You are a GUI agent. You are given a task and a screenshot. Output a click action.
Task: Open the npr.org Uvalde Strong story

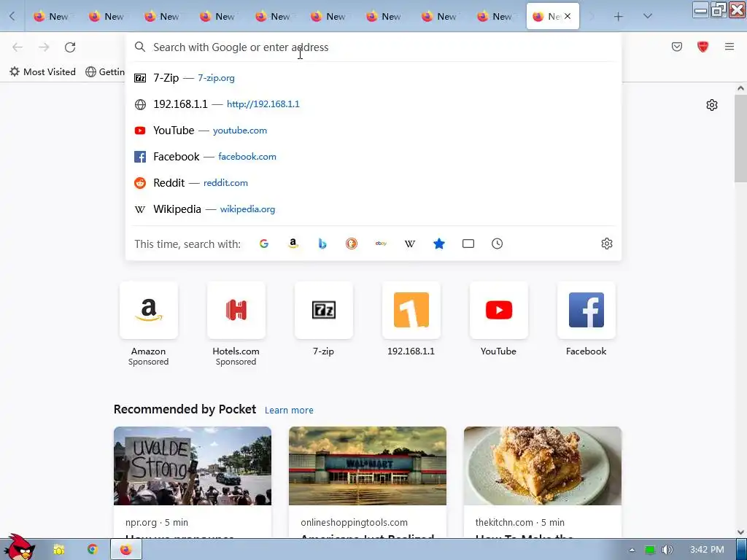pos(193,483)
